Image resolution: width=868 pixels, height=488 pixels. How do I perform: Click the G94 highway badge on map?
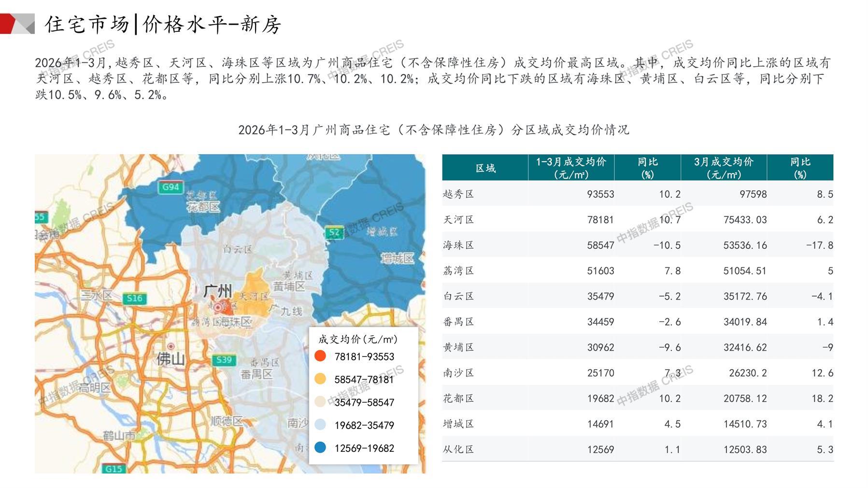click(171, 187)
